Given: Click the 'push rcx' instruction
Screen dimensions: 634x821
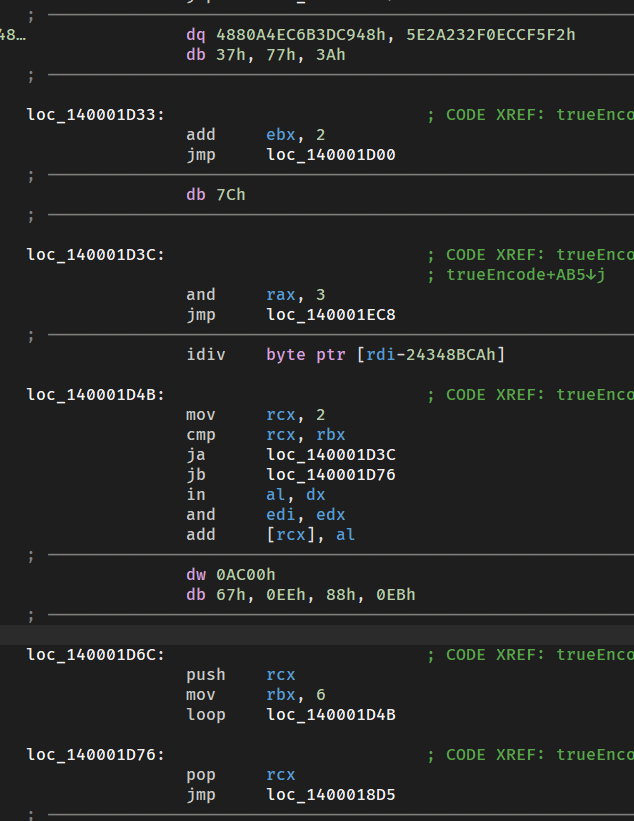Looking at the screenshot, I should 241,674.
